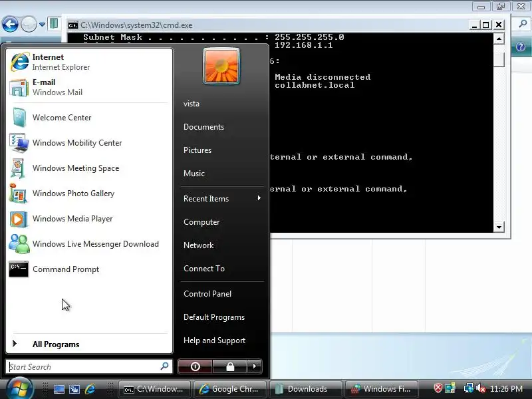
Task: Click the muted volume tray icon
Action: coord(480,388)
